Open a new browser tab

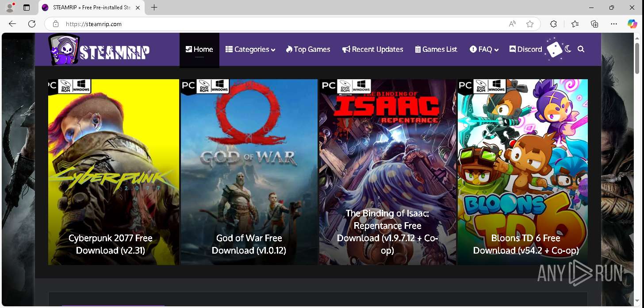[154, 8]
